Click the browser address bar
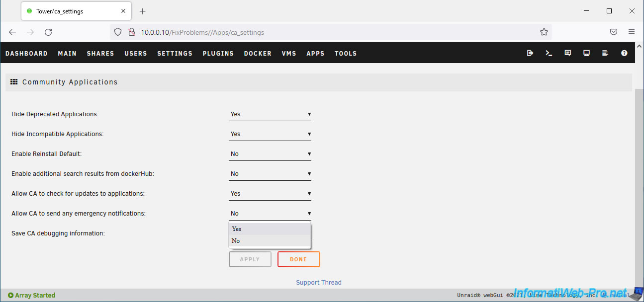This screenshot has height=302, width=644. (328, 32)
